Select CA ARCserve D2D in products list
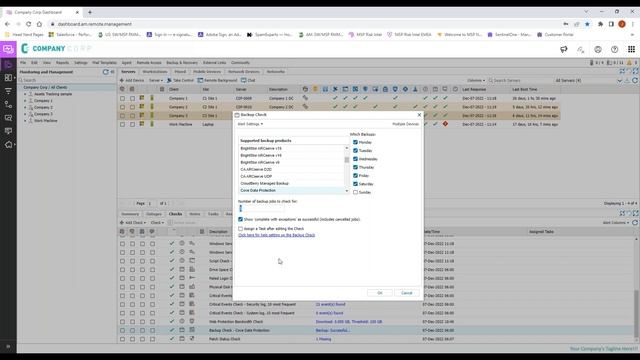 click(291, 169)
